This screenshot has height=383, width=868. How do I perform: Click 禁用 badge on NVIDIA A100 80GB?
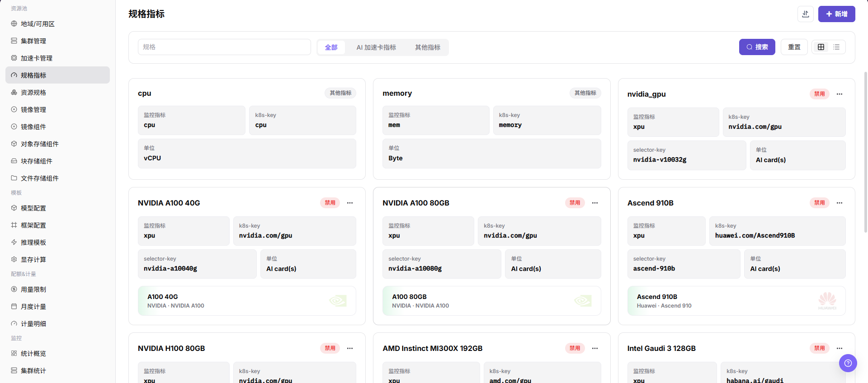575,203
